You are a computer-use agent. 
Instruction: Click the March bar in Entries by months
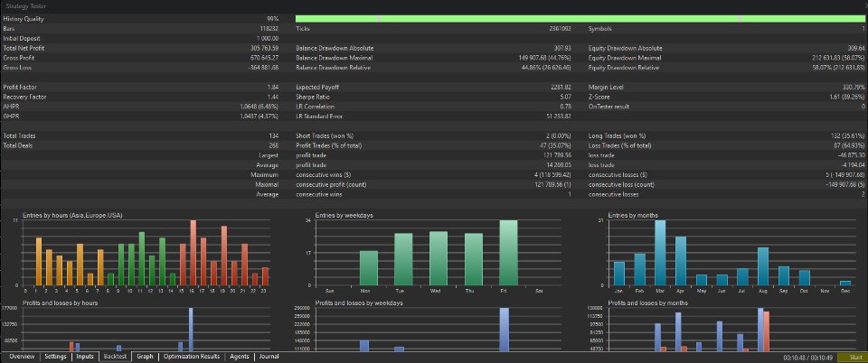[x=660, y=253]
